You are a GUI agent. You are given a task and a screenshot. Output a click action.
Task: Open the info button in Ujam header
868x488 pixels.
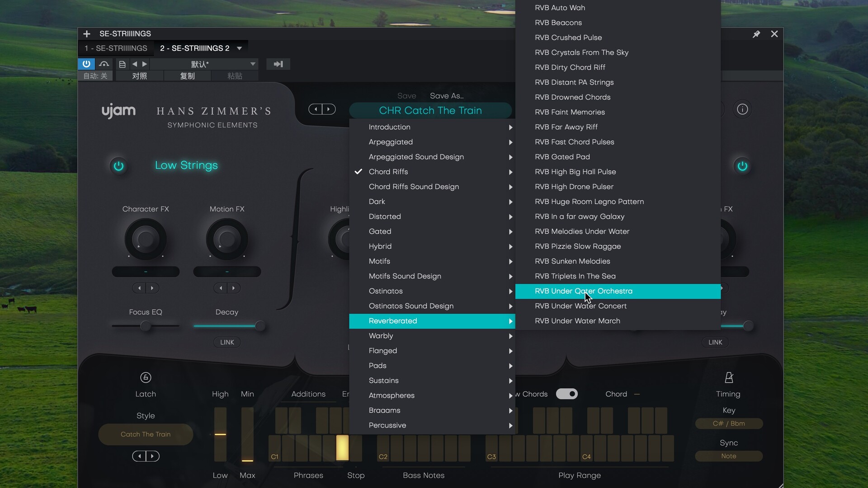tap(742, 109)
